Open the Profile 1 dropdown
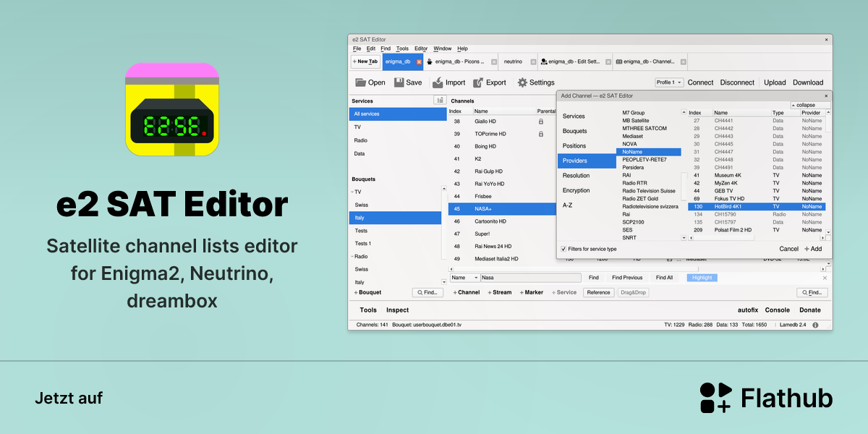 [669, 82]
